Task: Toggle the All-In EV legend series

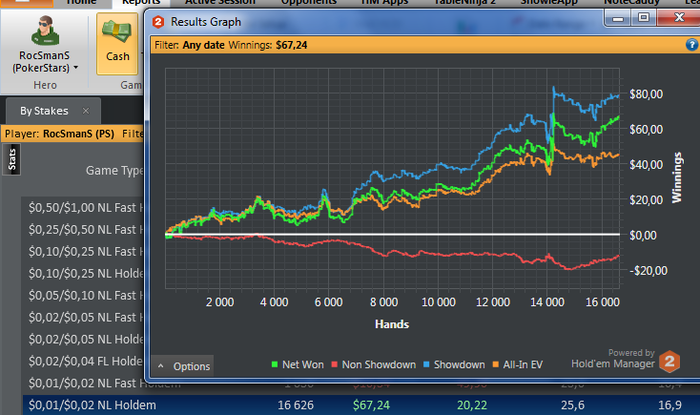Action: click(518, 365)
